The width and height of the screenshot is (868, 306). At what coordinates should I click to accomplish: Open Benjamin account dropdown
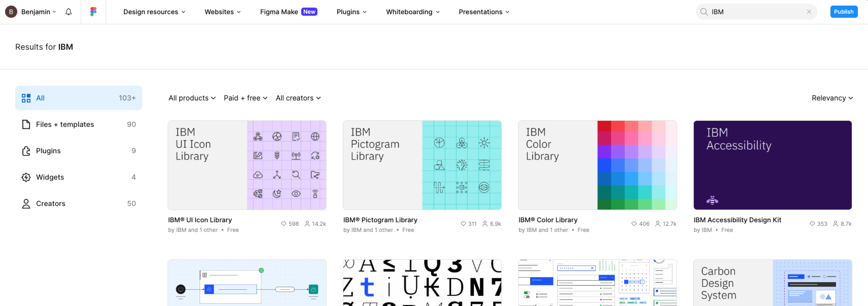39,12
